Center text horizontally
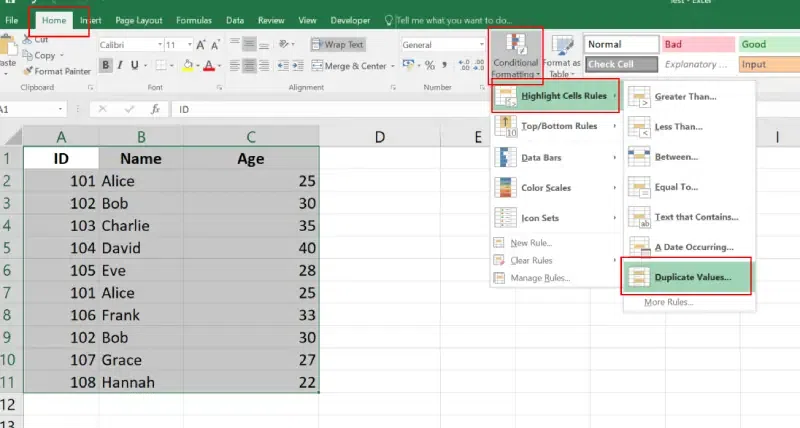800x428 pixels. (x=249, y=65)
